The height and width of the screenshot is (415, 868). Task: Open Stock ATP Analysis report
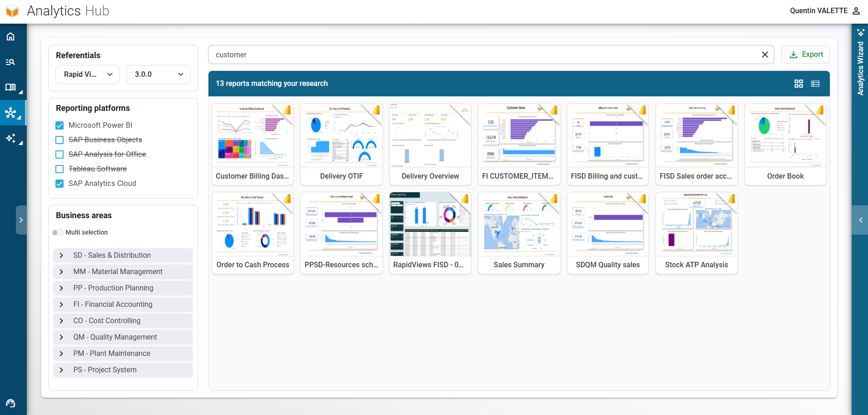(696, 233)
